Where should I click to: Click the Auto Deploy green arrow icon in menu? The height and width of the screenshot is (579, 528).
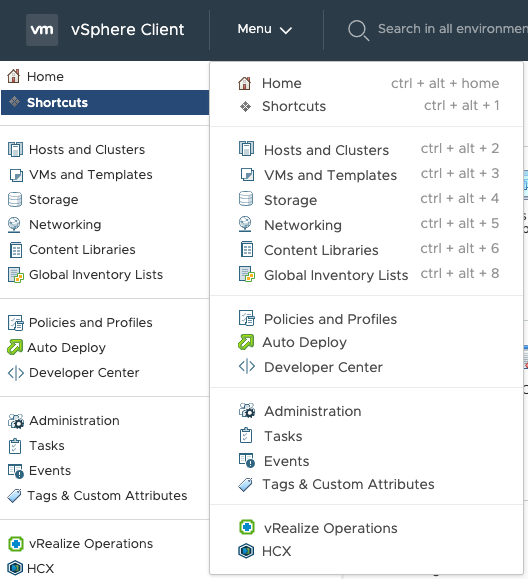(246, 342)
